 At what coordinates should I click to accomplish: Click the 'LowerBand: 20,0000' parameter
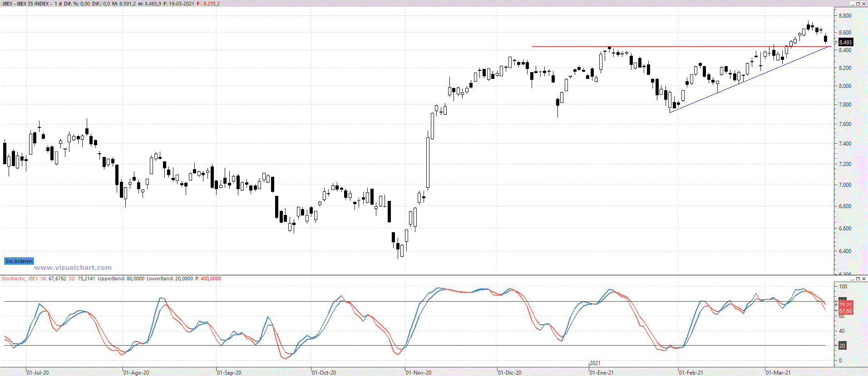coord(170,278)
